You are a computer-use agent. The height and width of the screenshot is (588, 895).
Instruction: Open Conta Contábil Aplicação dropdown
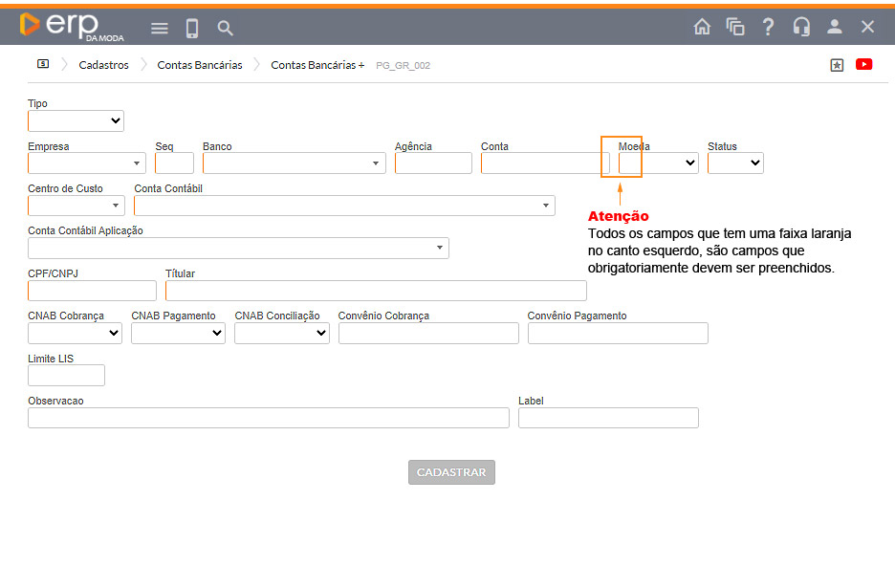(238, 249)
